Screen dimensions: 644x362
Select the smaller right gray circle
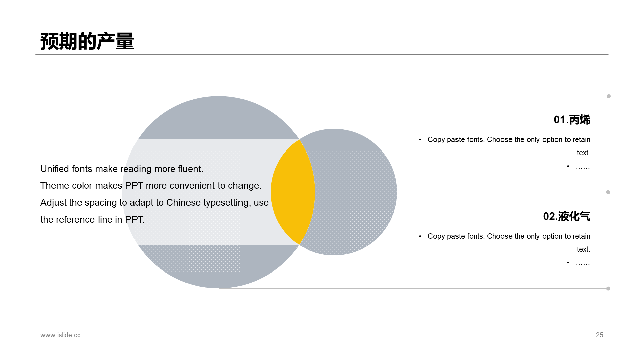(x=356, y=192)
